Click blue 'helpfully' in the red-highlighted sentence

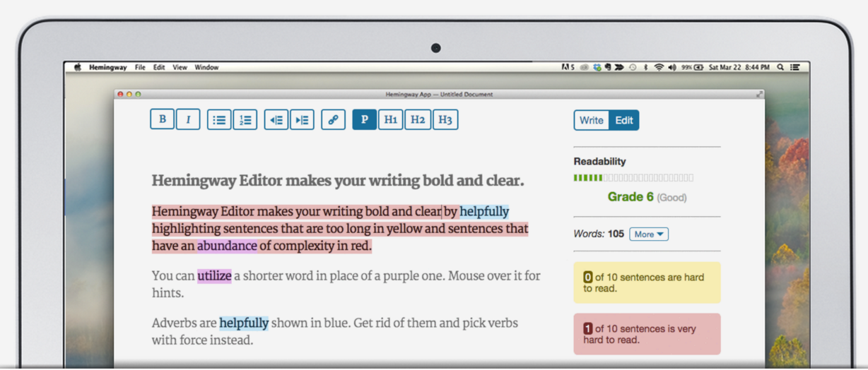tap(484, 211)
